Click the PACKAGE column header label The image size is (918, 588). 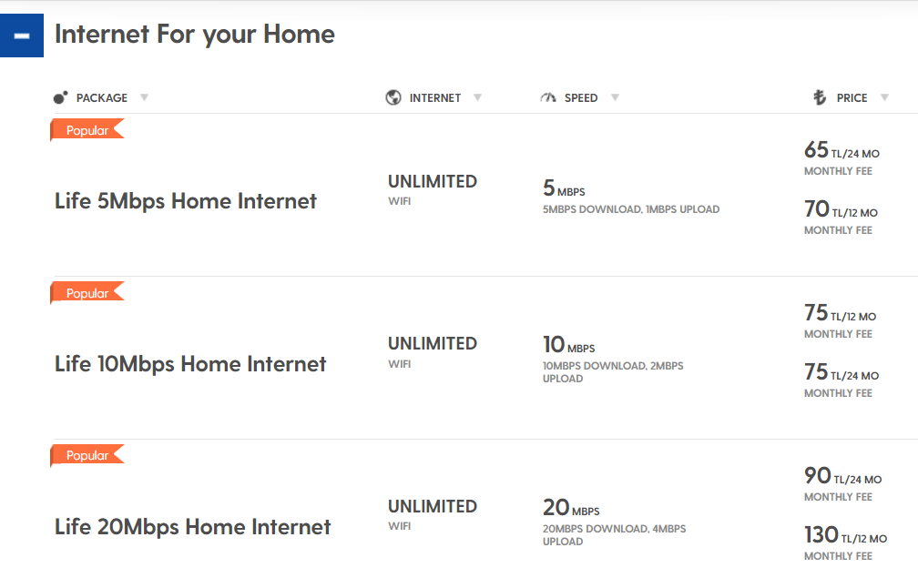point(102,97)
